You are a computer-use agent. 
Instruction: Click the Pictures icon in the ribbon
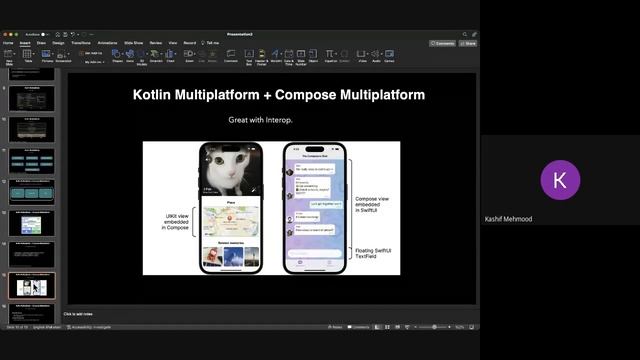(x=46, y=54)
